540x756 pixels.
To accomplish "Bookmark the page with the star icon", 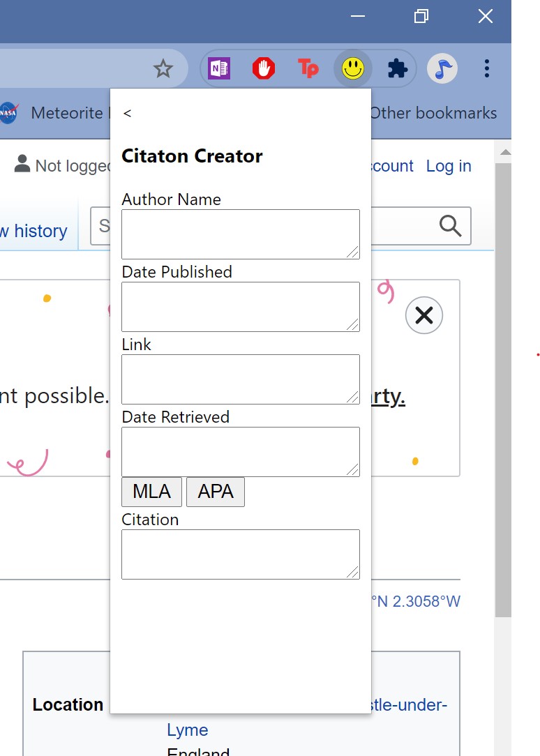I will coord(163,68).
